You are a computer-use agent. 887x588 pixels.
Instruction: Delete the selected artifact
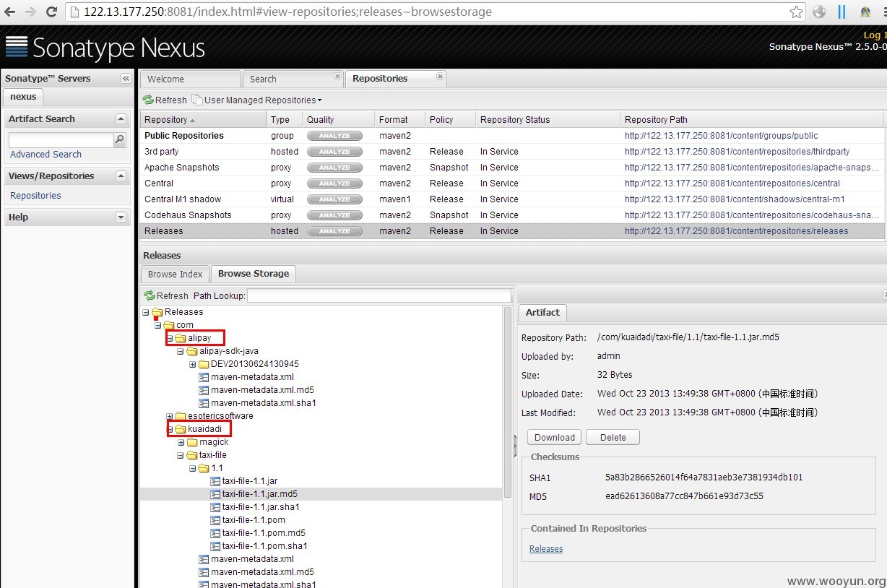pyautogui.click(x=613, y=438)
